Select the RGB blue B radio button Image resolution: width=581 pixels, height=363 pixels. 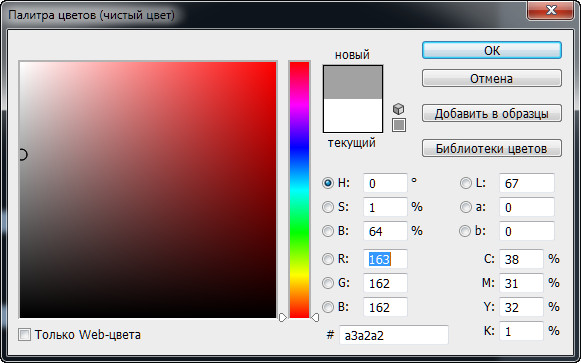(x=328, y=307)
